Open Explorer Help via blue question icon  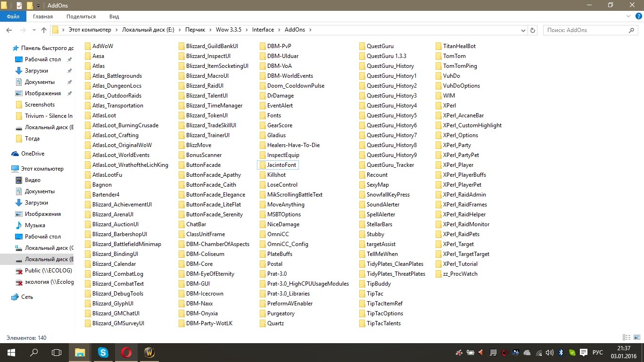coord(638,16)
